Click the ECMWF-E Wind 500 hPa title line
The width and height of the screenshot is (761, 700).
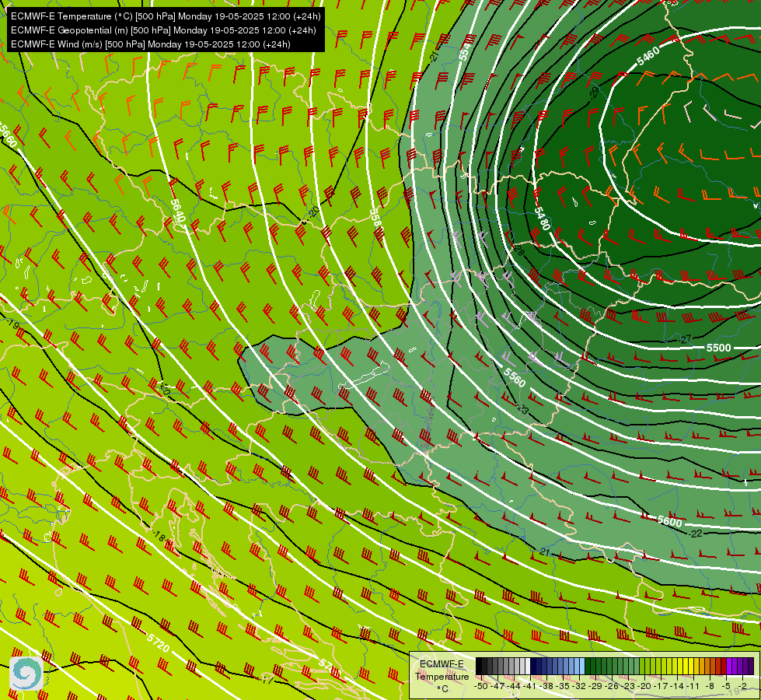[151, 44]
